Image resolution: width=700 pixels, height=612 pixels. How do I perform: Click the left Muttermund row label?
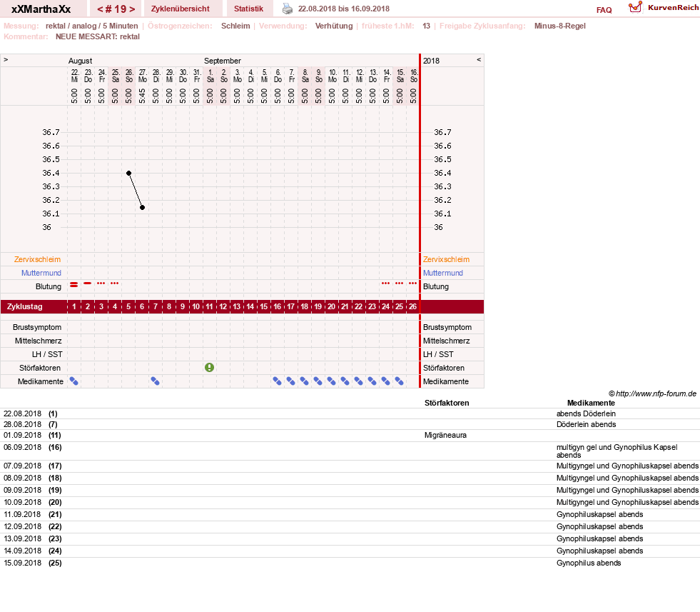pos(41,273)
